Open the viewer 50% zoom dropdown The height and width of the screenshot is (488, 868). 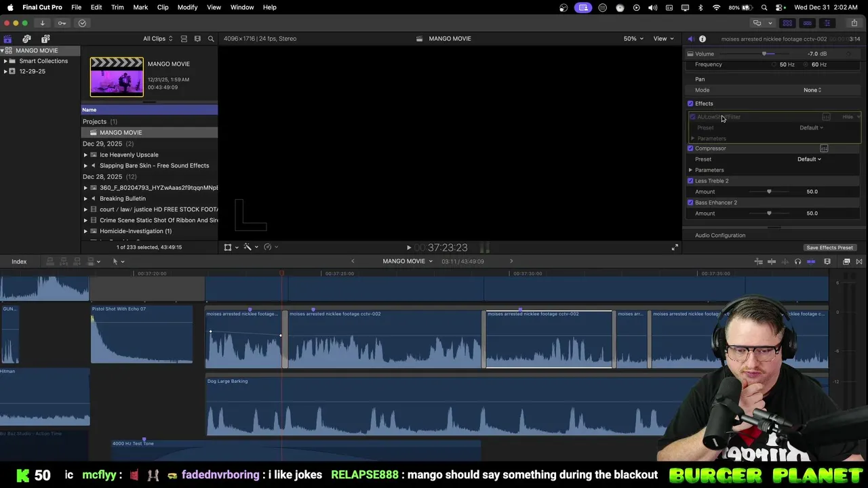click(633, 39)
